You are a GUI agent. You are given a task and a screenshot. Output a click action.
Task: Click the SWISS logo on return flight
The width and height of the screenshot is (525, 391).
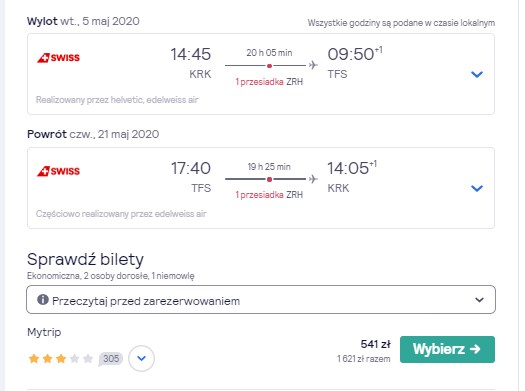pyautogui.click(x=58, y=171)
